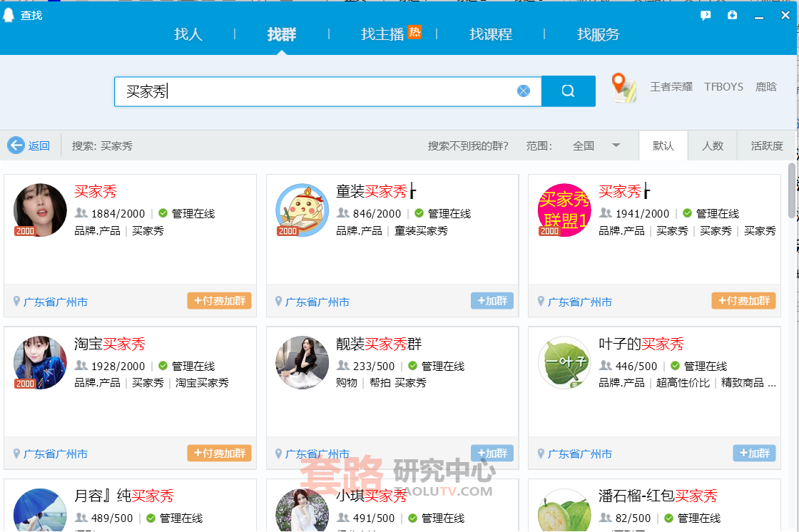This screenshot has width=799, height=532.
Task: Click the back arrow icon beside 返回
Action: [16, 145]
